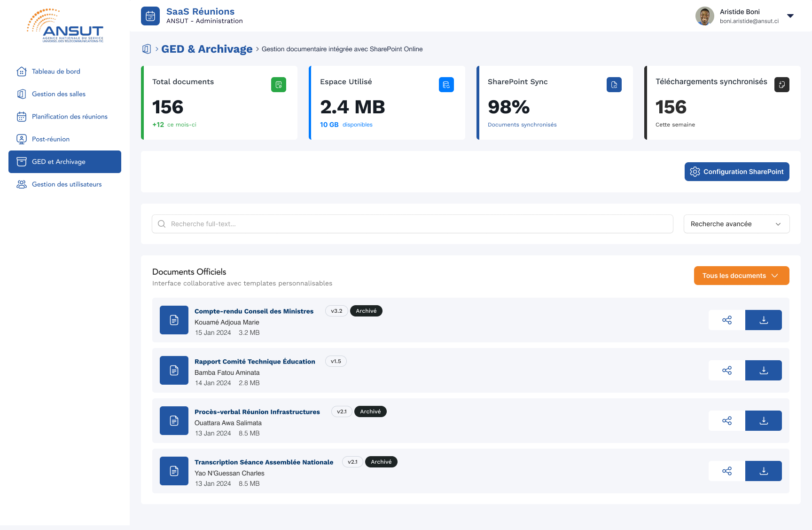Open Gestion des salles menu item

[x=65, y=94]
